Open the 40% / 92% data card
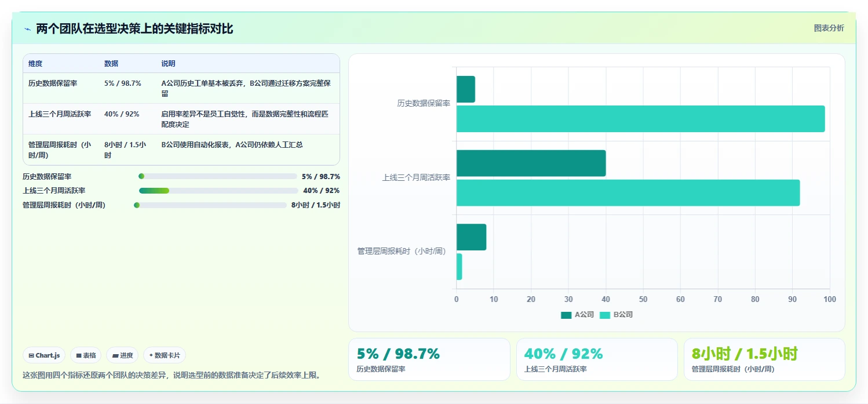Screen dimensions: 868x404 pyautogui.click(x=597, y=359)
